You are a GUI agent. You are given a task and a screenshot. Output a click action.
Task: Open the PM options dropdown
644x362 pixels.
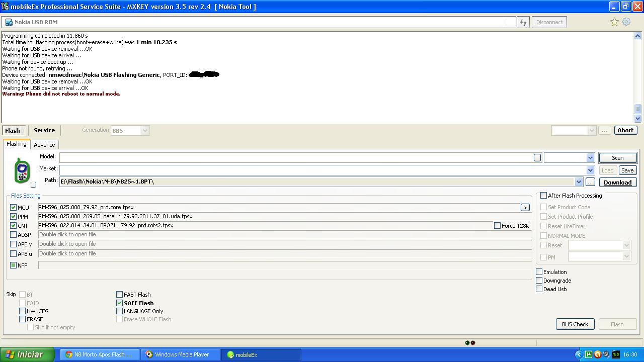(626, 257)
